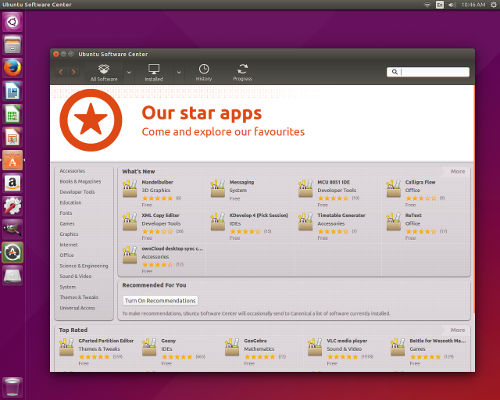Open Files manager from the launcher
Screen dimensions: 500x400
(13, 45)
